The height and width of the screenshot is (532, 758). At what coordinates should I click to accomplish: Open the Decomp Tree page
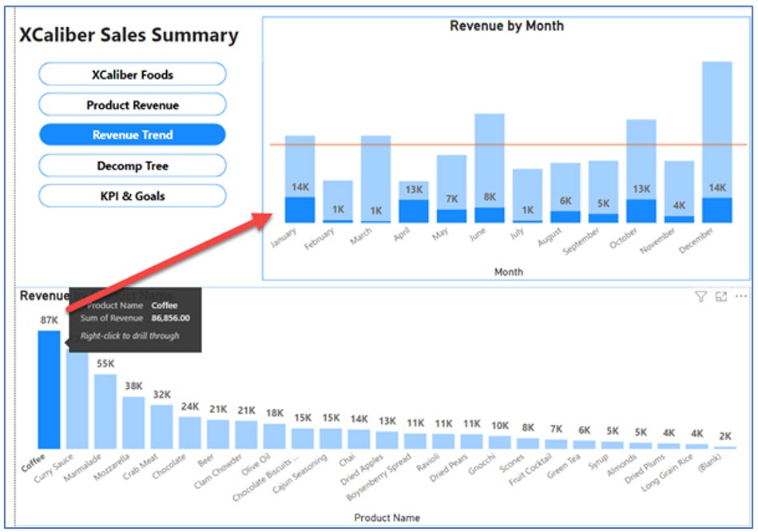tap(133, 165)
